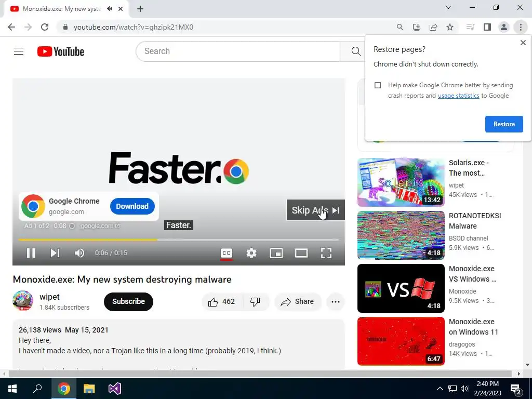Click the 'Solaris.exe - The most…' title
Viewport: 532px width, 399px height.
pyautogui.click(x=469, y=168)
